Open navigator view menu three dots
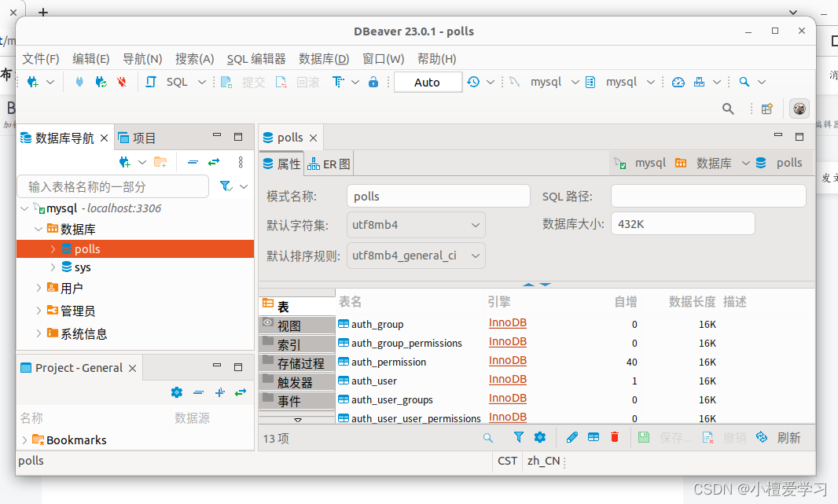This screenshot has width=838, height=504. [x=241, y=162]
